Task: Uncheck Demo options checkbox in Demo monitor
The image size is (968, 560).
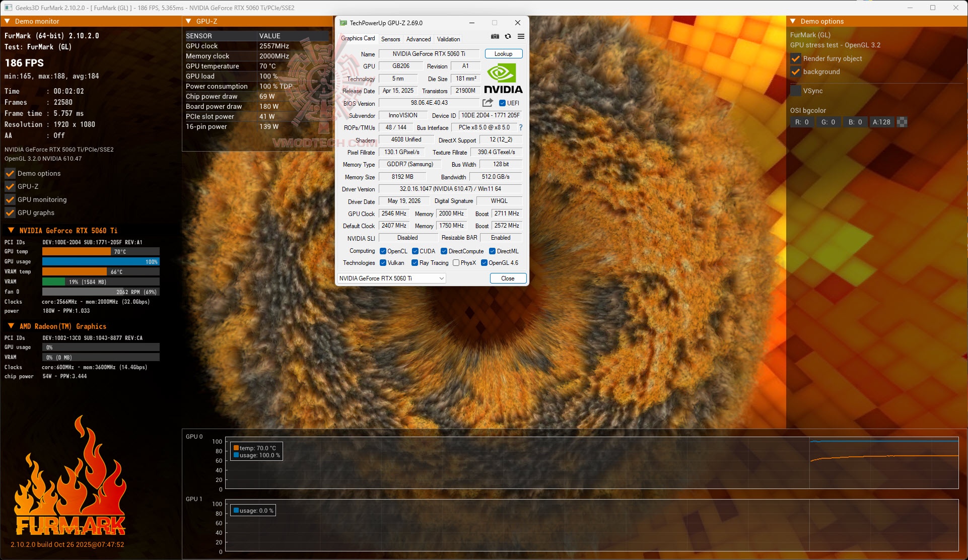Action: click(x=10, y=173)
